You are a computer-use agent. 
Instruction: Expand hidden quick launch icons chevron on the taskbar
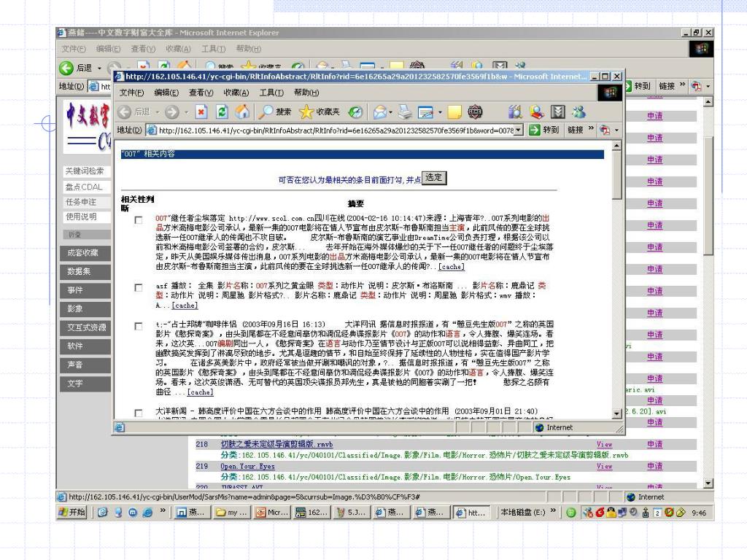click(x=163, y=510)
